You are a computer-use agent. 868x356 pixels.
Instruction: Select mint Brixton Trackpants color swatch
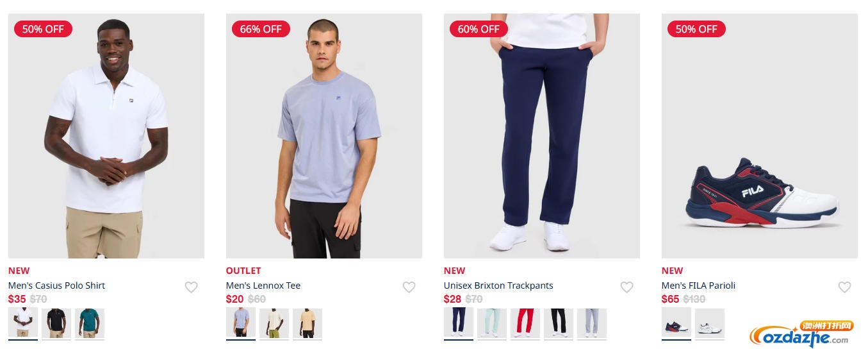[x=492, y=323]
